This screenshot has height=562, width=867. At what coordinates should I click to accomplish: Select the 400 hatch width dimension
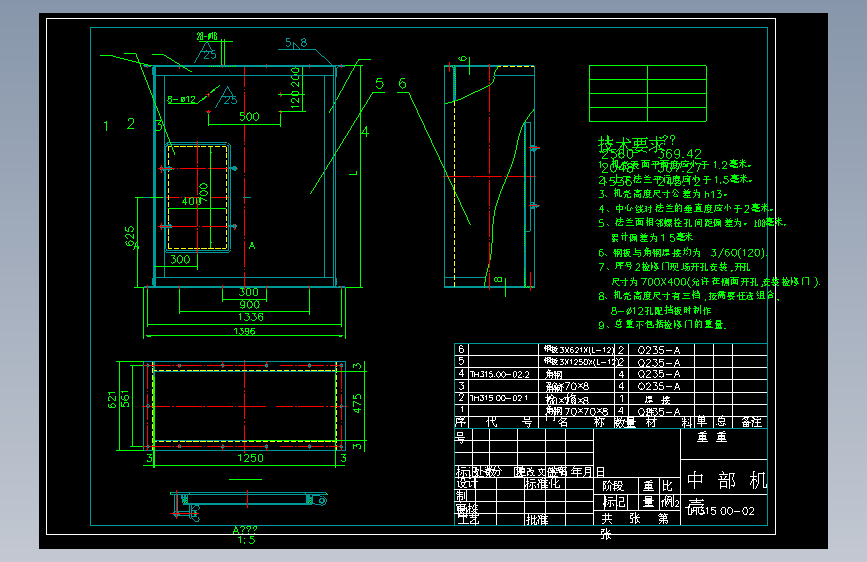191,201
